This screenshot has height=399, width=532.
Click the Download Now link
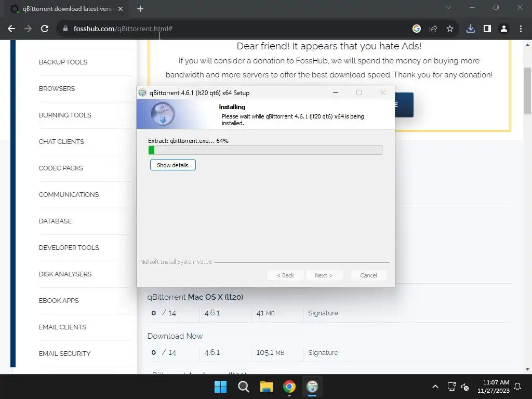click(175, 336)
